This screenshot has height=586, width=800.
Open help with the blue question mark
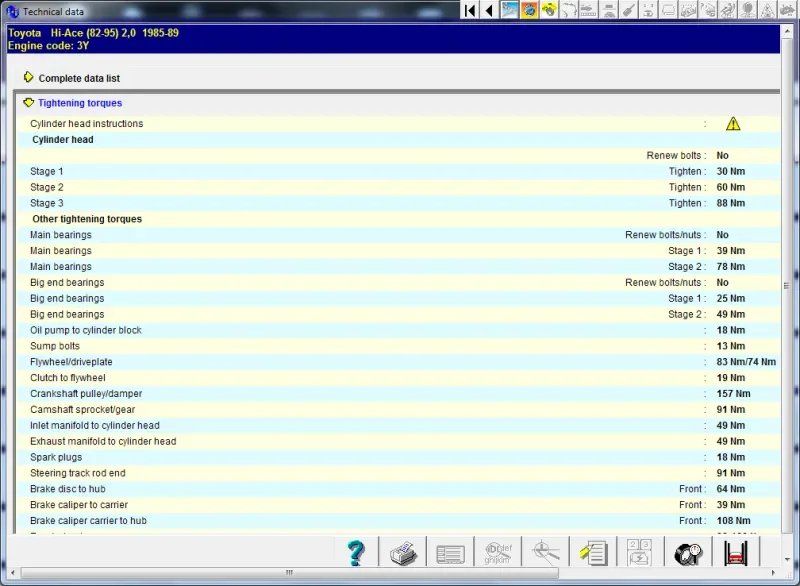[x=356, y=552]
